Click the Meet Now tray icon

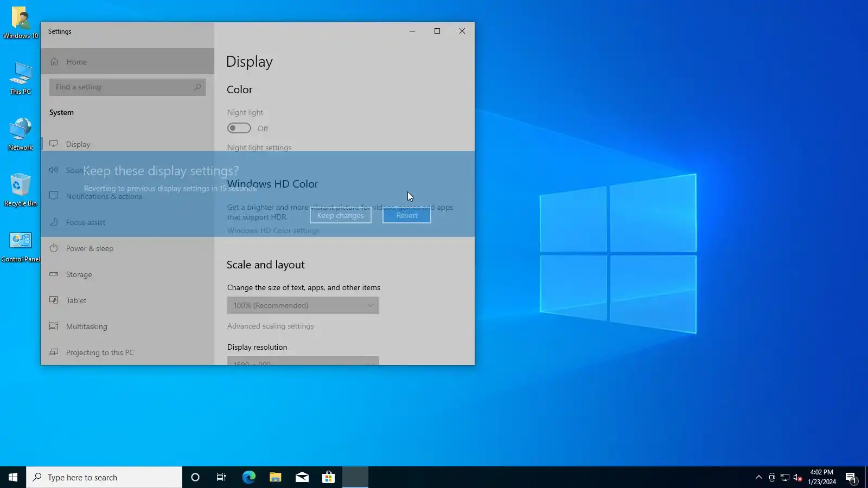(772, 477)
